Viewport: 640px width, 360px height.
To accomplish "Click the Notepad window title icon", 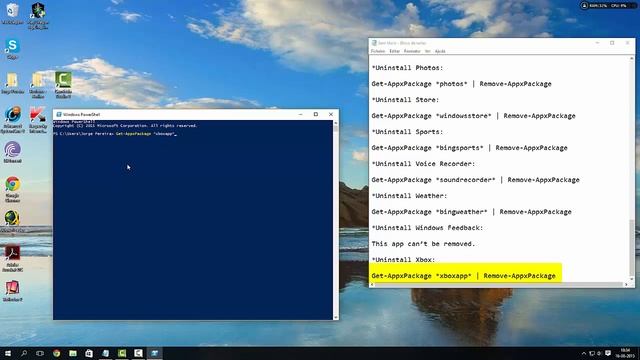I will click(374, 43).
